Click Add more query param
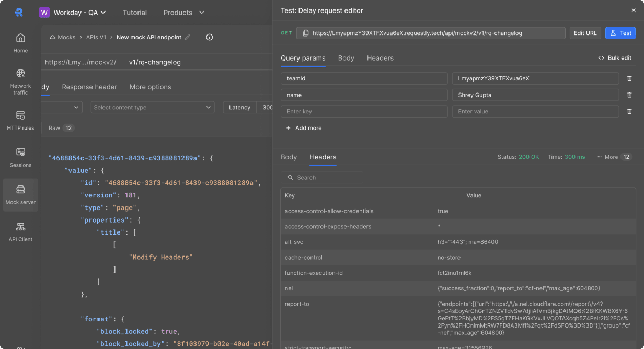Screen dimensions: 644x349 click(304, 128)
